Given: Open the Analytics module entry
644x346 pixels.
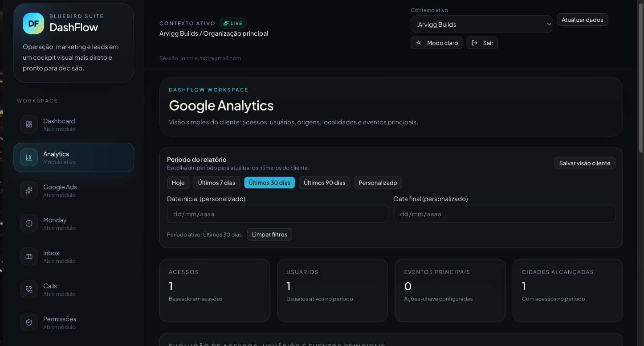Looking at the screenshot, I should point(73,157).
